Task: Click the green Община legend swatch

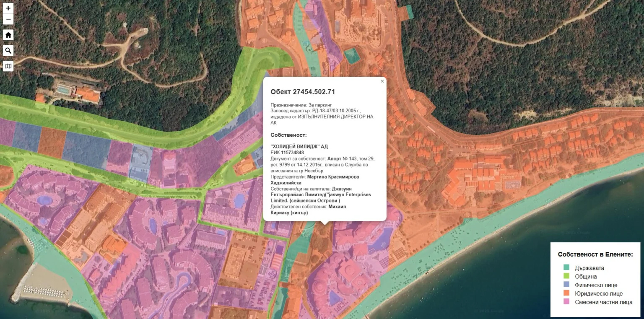Action: 566,277
